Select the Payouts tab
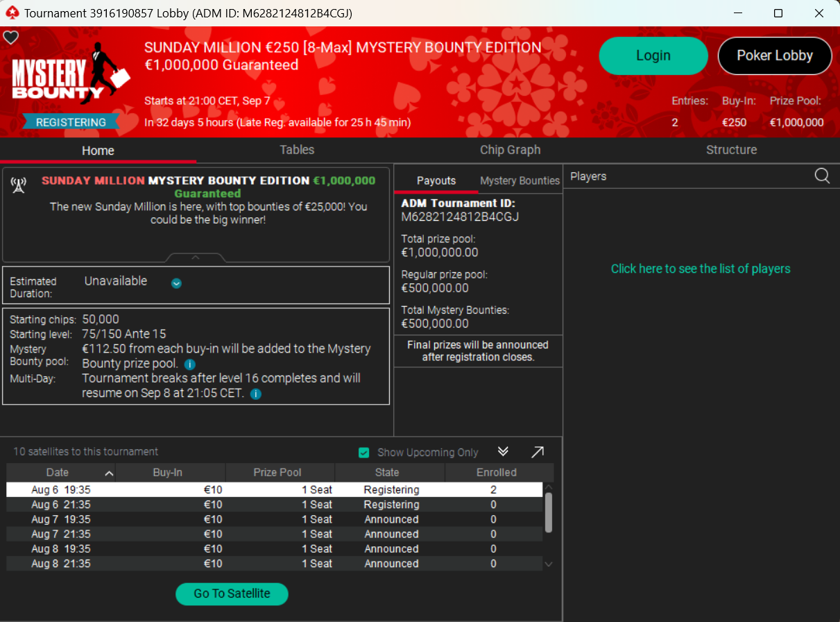Image resolution: width=840 pixels, height=622 pixels. (x=436, y=180)
